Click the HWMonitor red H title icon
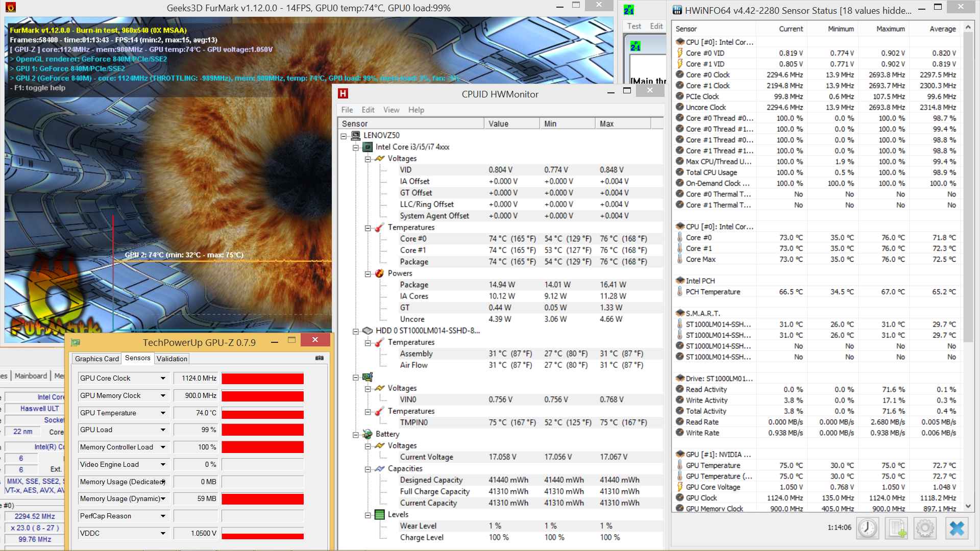 (x=343, y=93)
